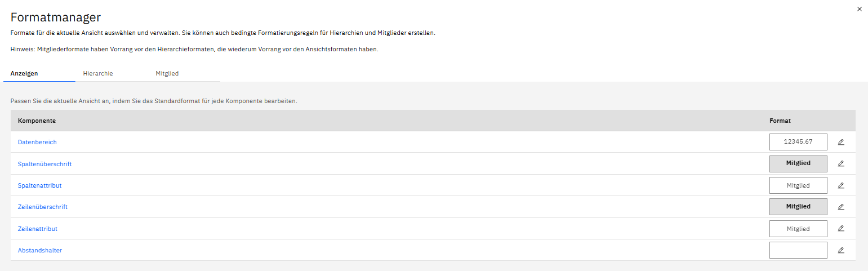Select the Anzeigen tab
Screen dimensions: 868x271
coord(24,74)
